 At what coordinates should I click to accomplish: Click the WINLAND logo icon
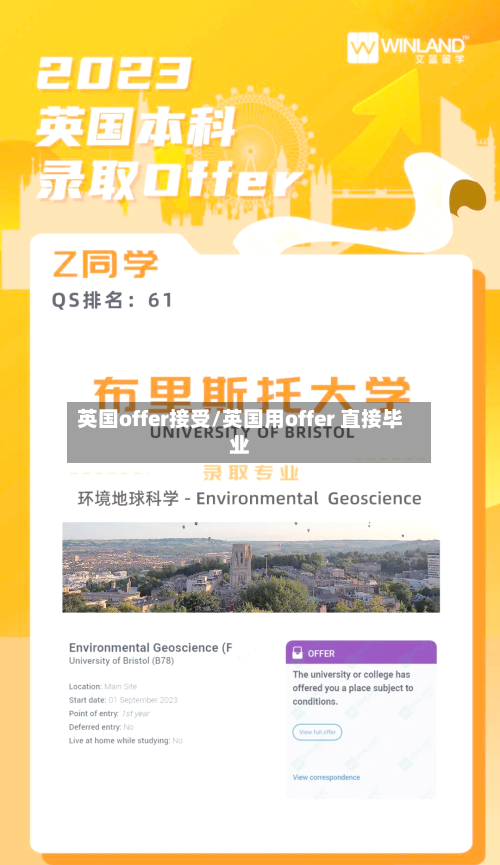363,48
